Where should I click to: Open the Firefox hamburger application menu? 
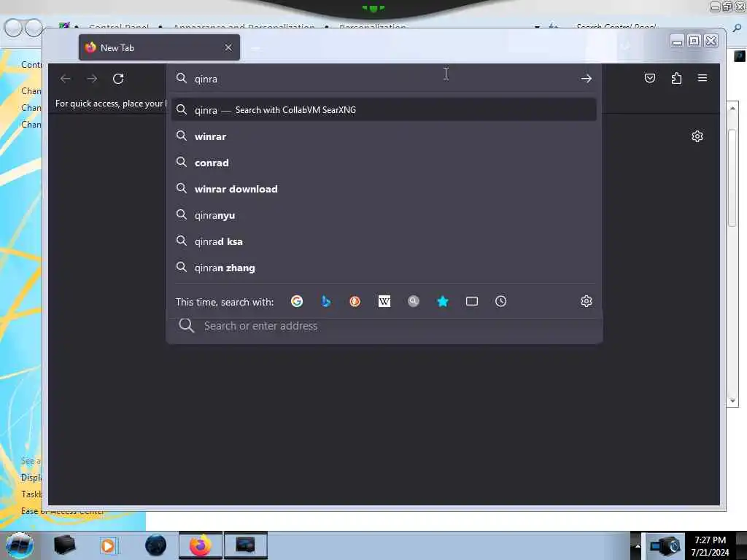tap(703, 78)
